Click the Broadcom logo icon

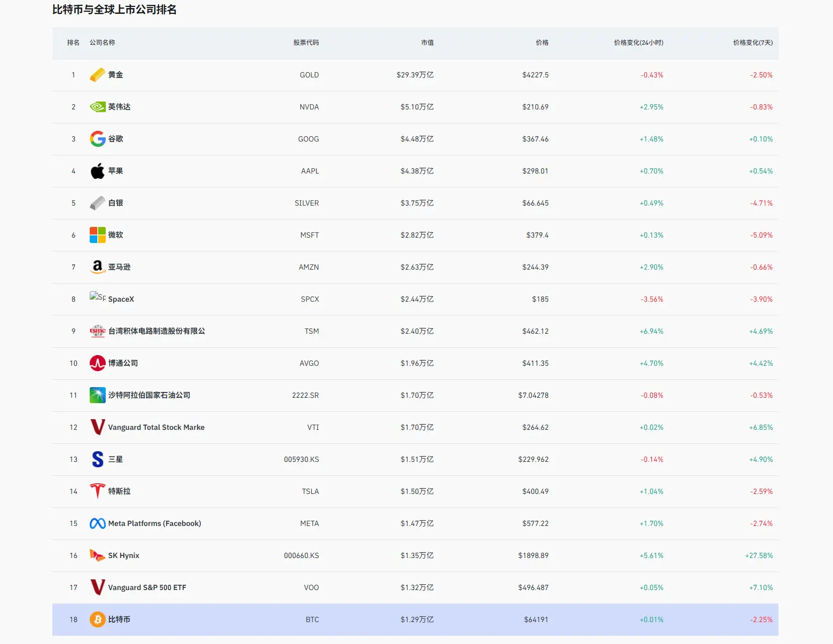(x=98, y=363)
